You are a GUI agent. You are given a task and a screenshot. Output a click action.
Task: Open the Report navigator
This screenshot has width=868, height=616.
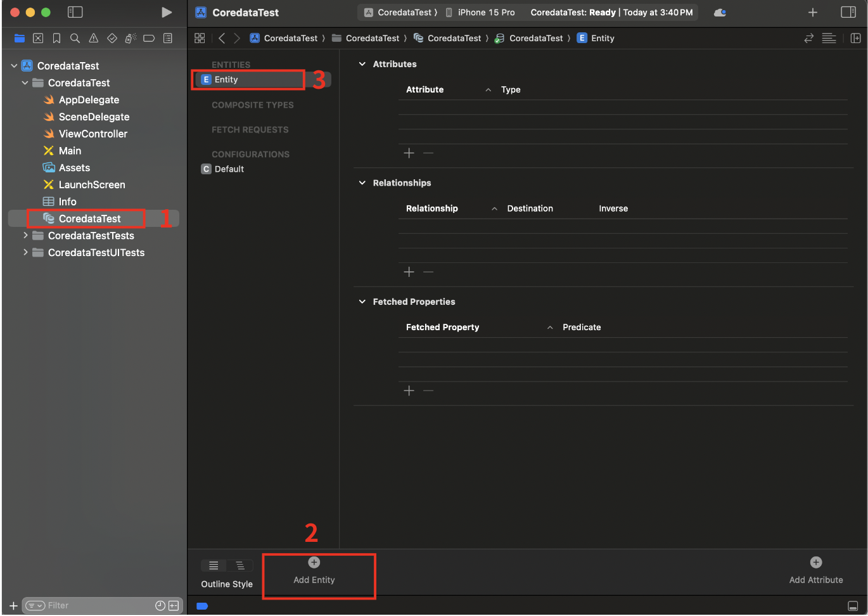coord(167,39)
